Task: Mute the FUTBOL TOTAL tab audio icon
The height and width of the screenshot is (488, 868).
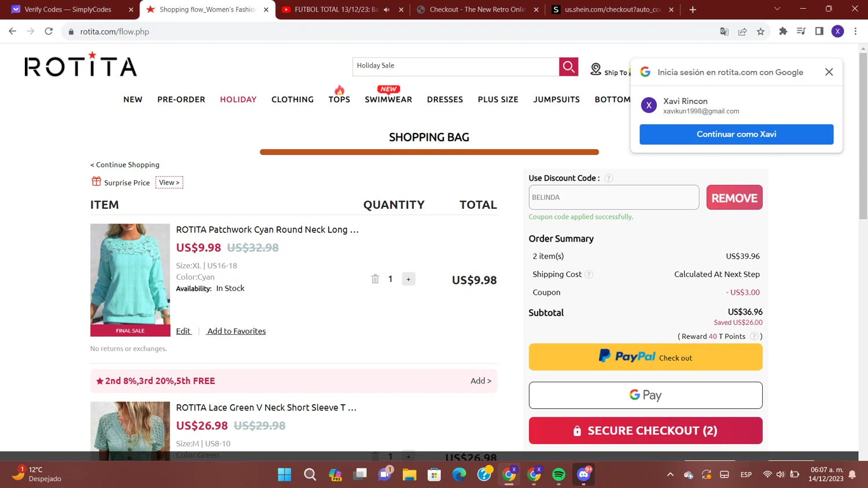Action: click(387, 9)
